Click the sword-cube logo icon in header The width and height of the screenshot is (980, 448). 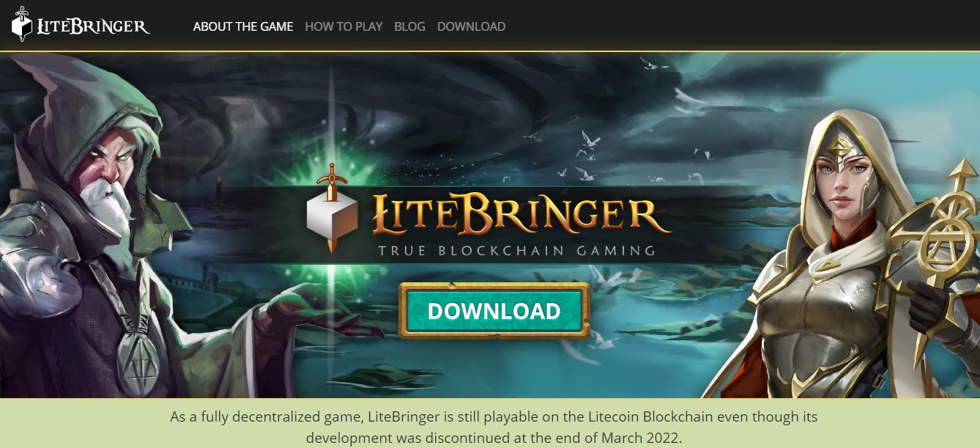tap(22, 24)
